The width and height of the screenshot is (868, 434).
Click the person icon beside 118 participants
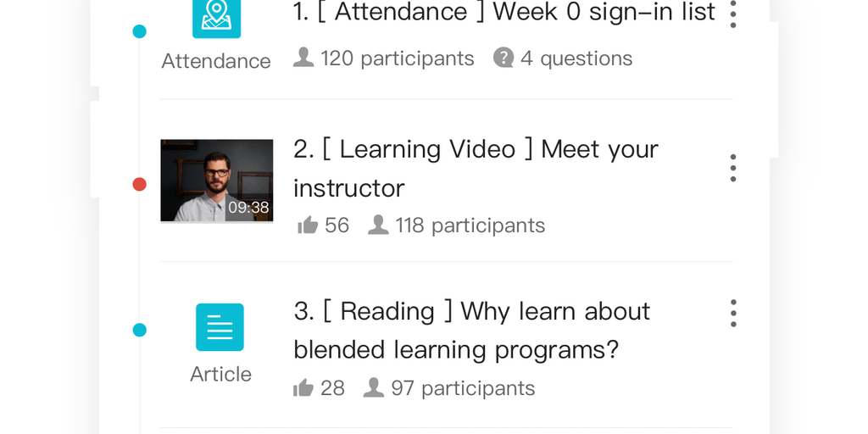[378, 225]
